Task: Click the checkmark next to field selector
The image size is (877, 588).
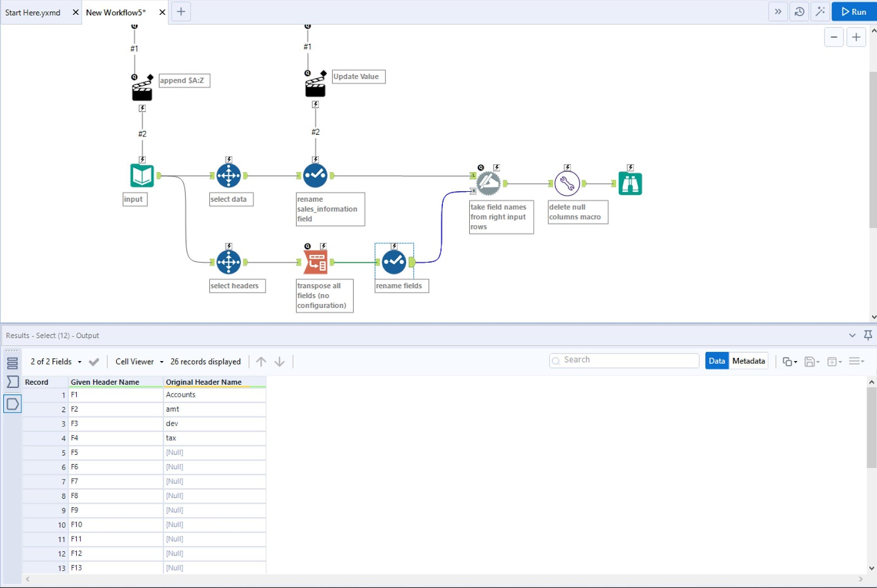Action: (x=93, y=361)
